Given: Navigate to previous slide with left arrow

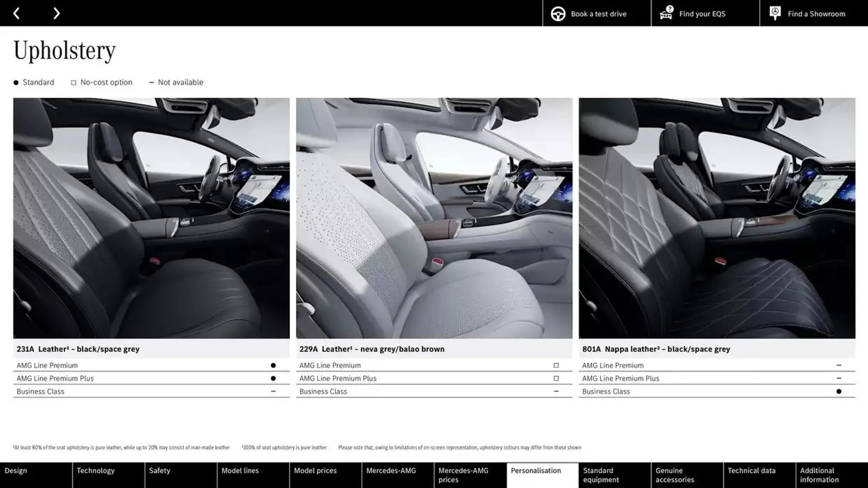Looking at the screenshot, I should coord(15,13).
